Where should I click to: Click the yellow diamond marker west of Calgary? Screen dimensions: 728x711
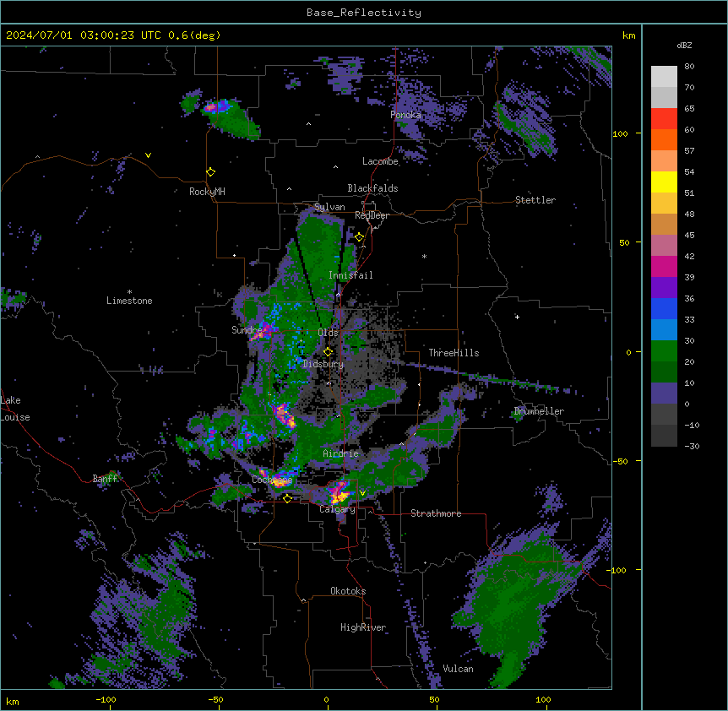click(287, 498)
